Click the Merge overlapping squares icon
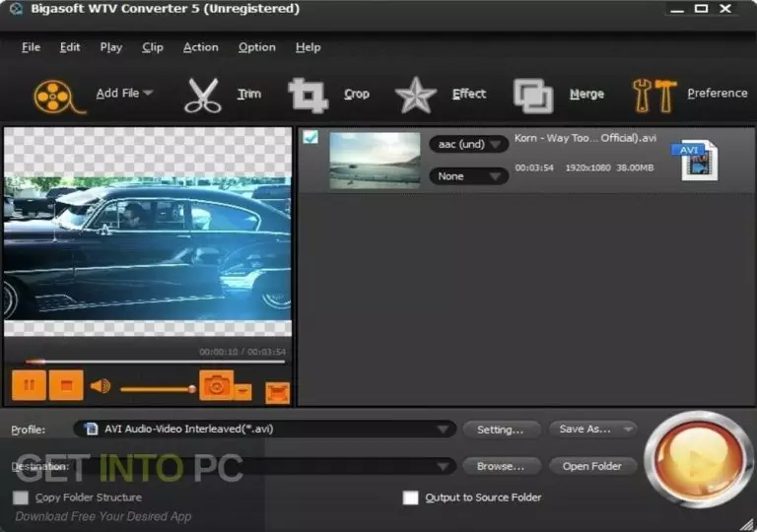This screenshot has height=532, width=757. click(533, 97)
